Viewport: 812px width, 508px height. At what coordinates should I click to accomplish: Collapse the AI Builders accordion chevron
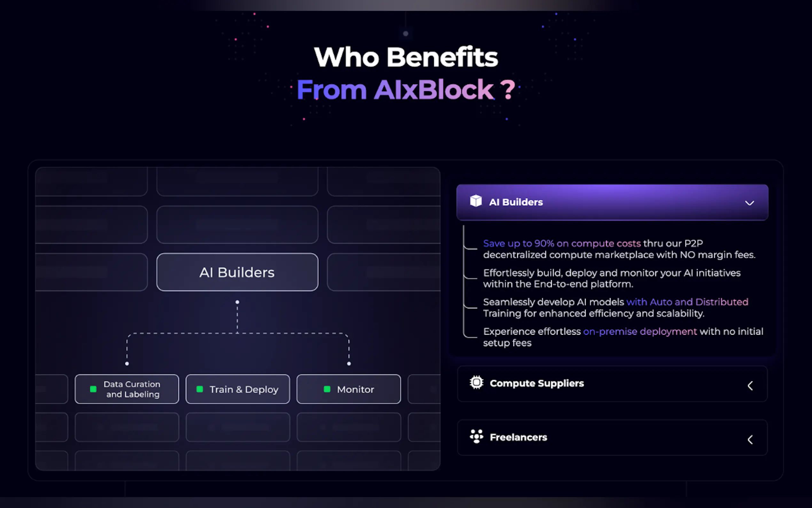(x=750, y=203)
